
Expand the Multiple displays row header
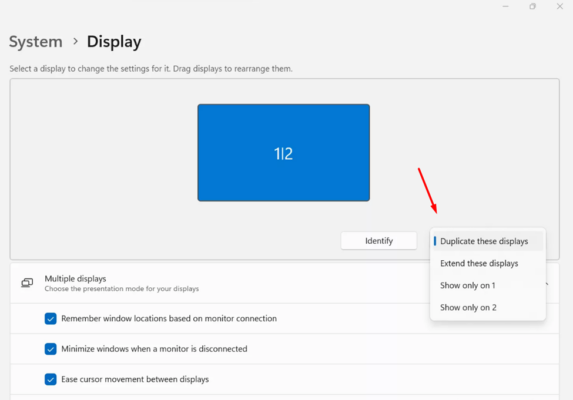285,283
